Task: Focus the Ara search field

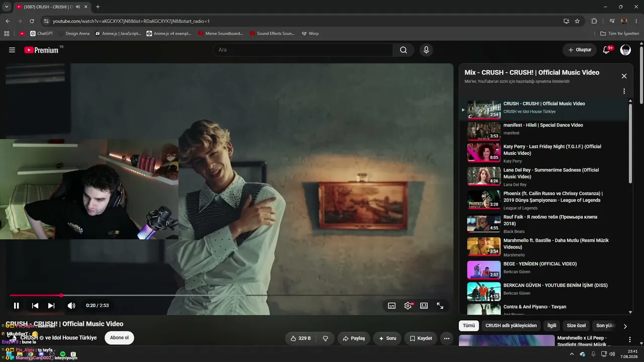Action: pos(303,50)
